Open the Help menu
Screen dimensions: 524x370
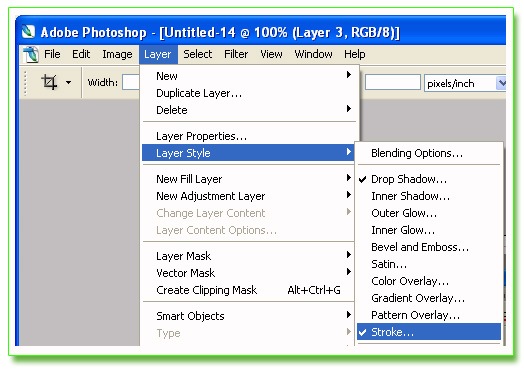355,54
